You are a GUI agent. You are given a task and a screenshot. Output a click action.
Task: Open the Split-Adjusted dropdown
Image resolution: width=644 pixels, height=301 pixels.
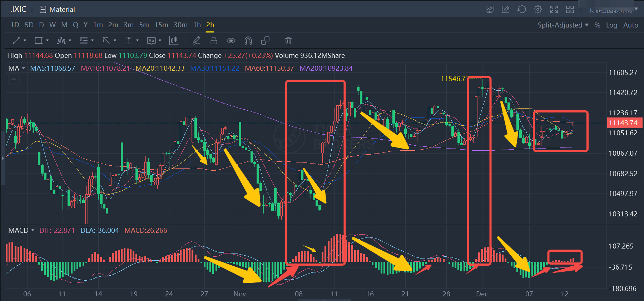[x=563, y=25]
